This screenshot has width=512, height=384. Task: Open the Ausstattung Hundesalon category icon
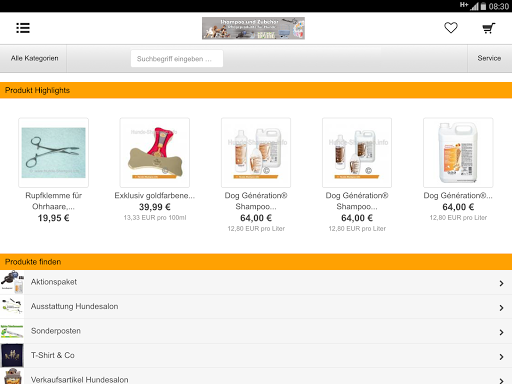tap(12, 307)
